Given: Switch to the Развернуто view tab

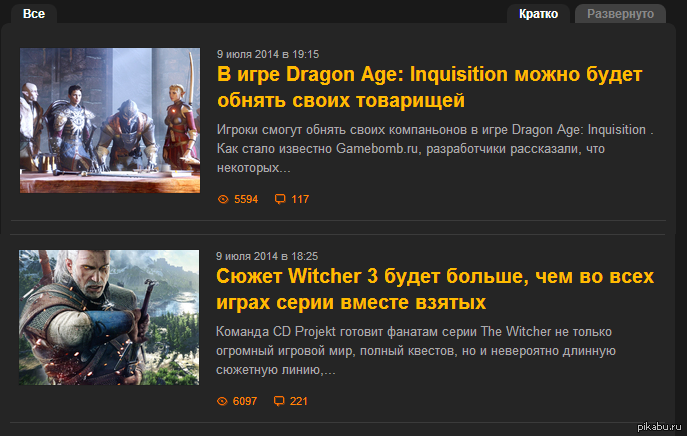Looking at the screenshot, I should coord(620,14).
